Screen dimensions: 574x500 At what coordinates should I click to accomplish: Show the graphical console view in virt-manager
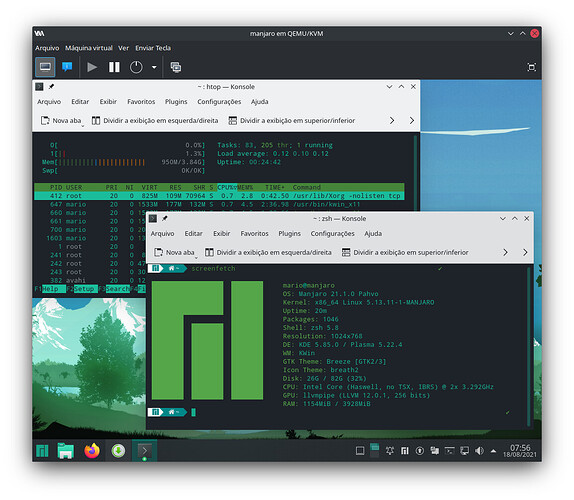[45, 67]
